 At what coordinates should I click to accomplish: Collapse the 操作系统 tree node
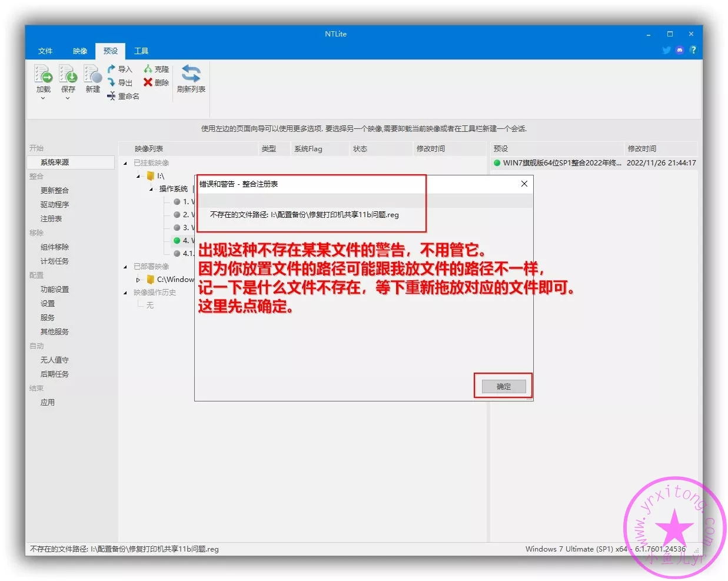151,190
